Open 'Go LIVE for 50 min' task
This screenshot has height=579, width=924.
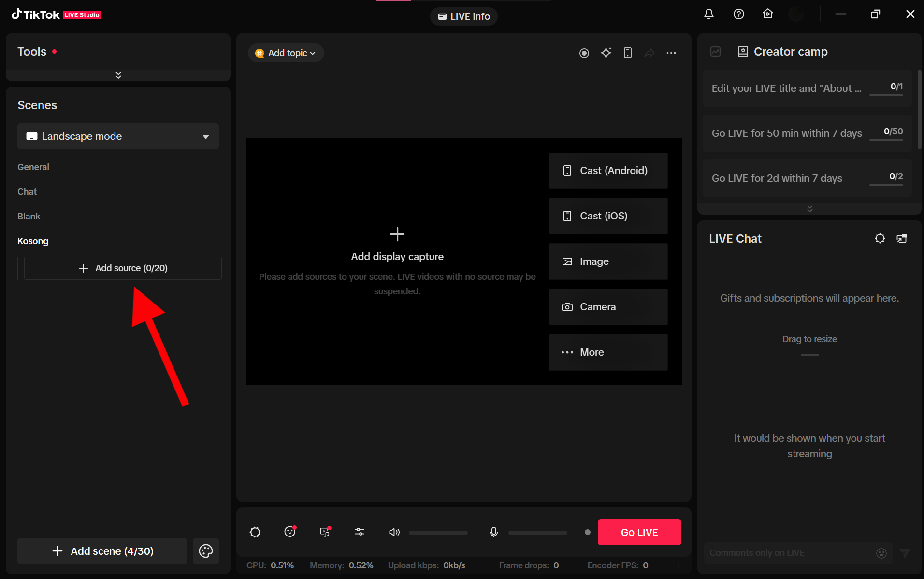807,133
